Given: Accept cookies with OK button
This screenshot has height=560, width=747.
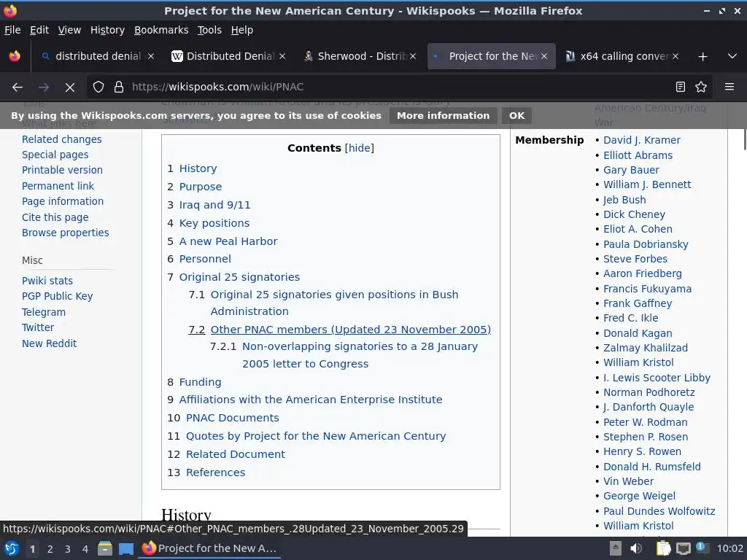Looking at the screenshot, I should (516, 116).
